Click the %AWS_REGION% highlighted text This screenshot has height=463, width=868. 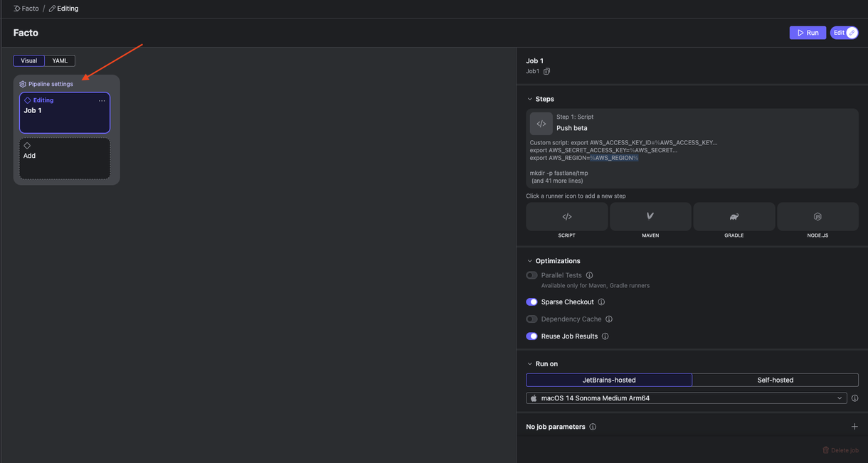[x=614, y=158]
